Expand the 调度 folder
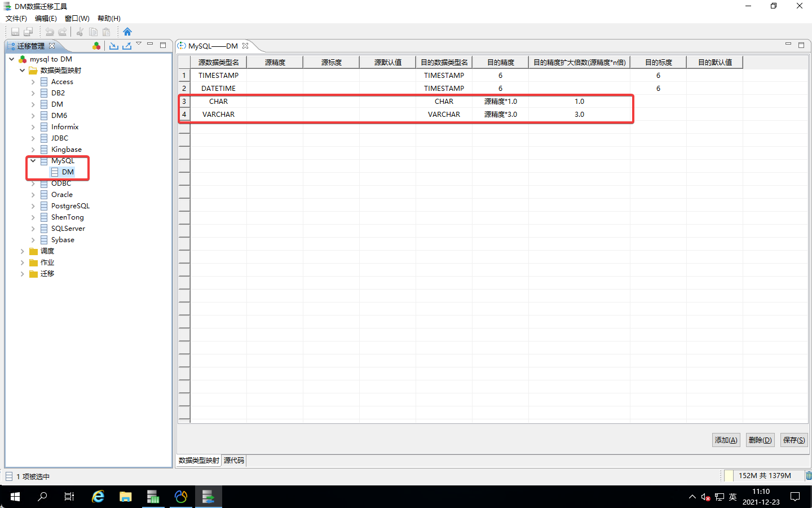812x508 pixels. point(23,251)
